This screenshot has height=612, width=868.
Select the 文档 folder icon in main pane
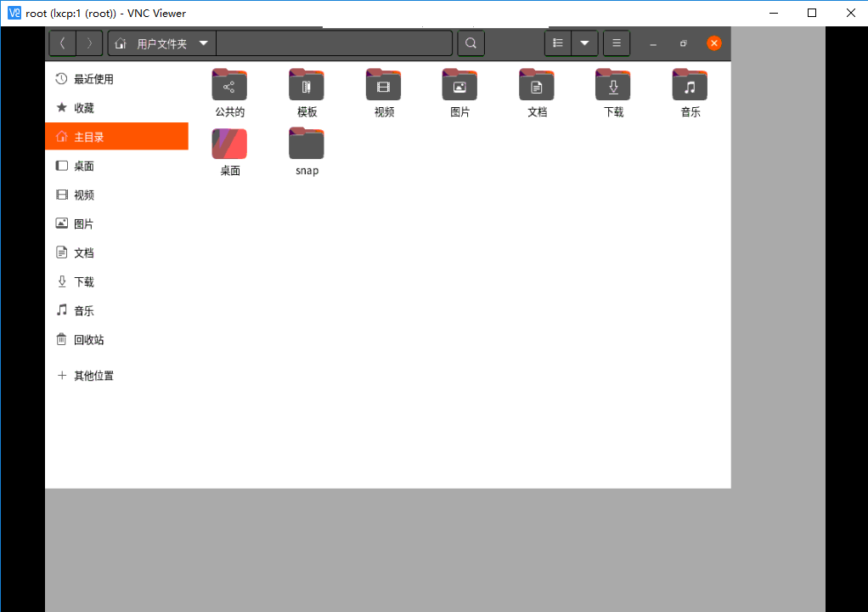point(537,85)
